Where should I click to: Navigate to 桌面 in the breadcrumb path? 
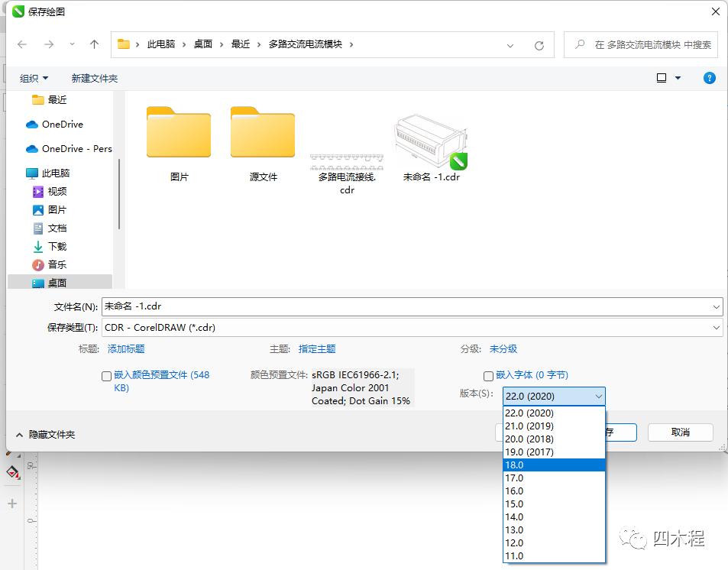202,44
